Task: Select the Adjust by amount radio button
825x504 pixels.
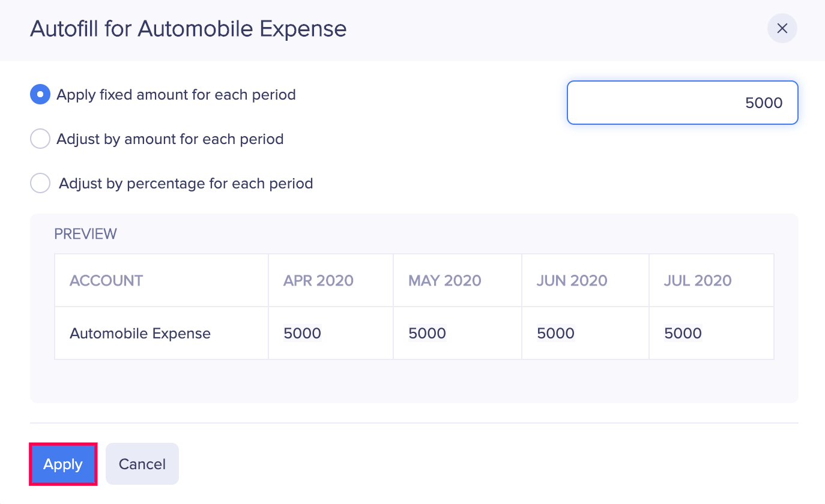Action: click(40, 139)
